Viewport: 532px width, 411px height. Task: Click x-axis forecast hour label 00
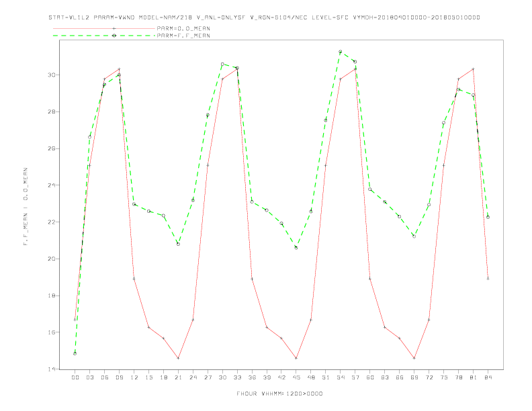pyautogui.click(x=75, y=377)
